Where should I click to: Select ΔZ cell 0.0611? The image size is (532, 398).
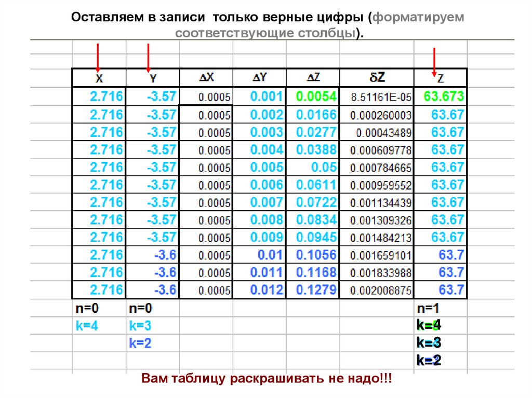(313, 185)
